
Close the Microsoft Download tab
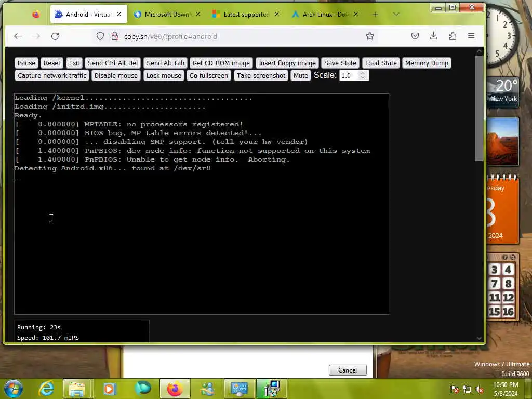[198, 14]
